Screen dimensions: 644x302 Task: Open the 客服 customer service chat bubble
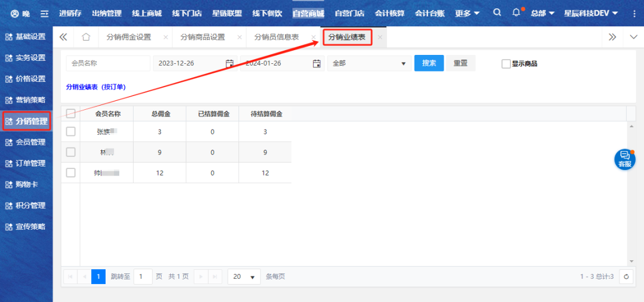[624, 159]
